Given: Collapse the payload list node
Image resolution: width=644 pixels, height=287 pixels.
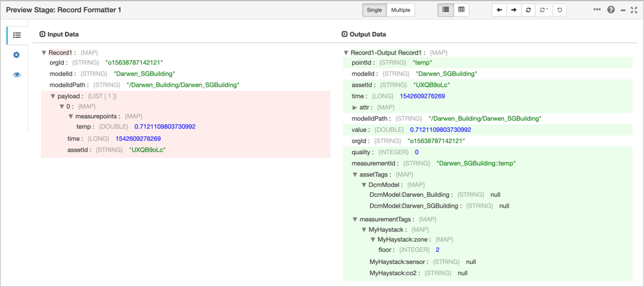Looking at the screenshot, I should point(54,97).
